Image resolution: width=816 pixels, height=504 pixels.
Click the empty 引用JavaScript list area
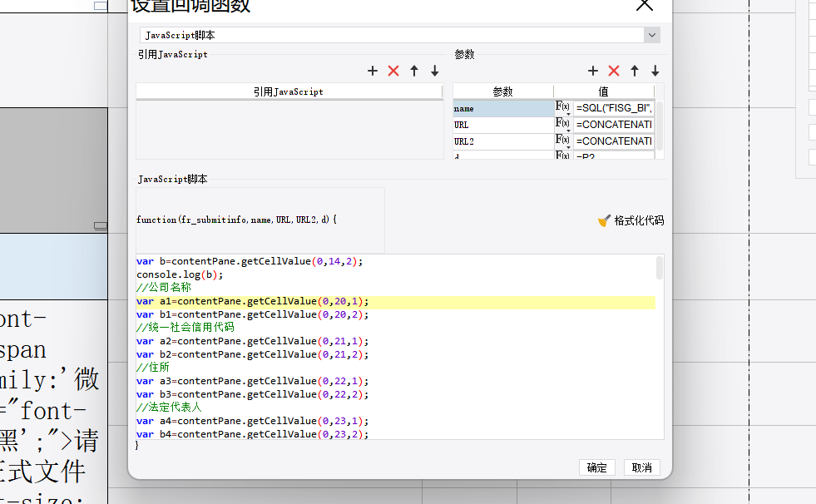(x=289, y=130)
